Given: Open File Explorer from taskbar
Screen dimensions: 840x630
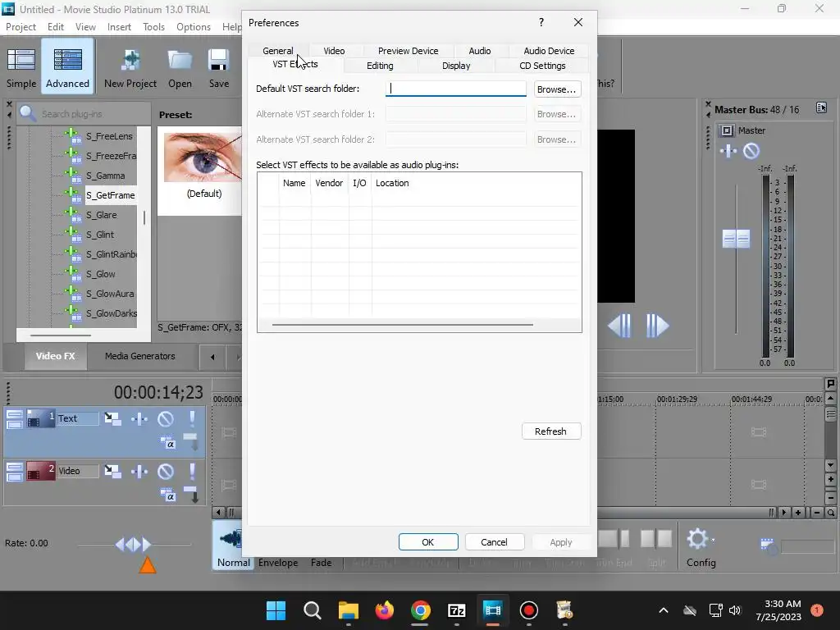Looking at the screenshot, I should [348, 610].
